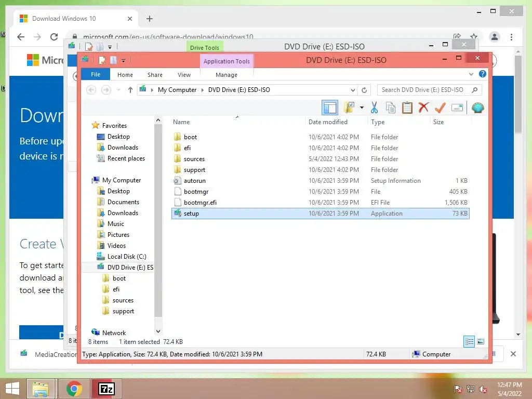
Task: Open the Help question mark icon
Action: coord(483,74)
